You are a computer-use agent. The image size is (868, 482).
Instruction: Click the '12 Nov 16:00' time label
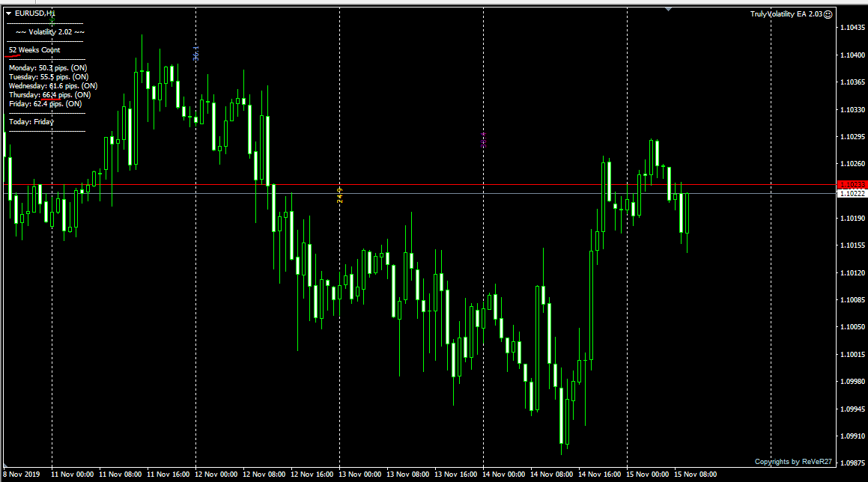click(x=312, y=475)
